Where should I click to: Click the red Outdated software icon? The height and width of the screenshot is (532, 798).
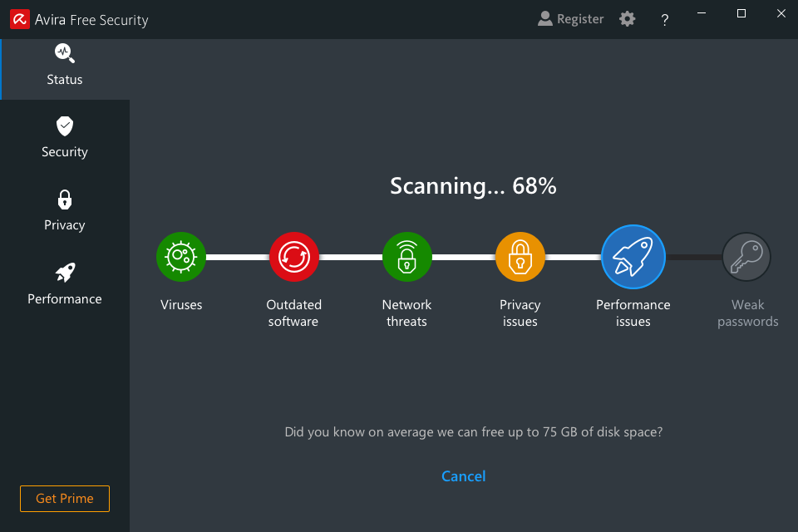click(x=294, y=257)
